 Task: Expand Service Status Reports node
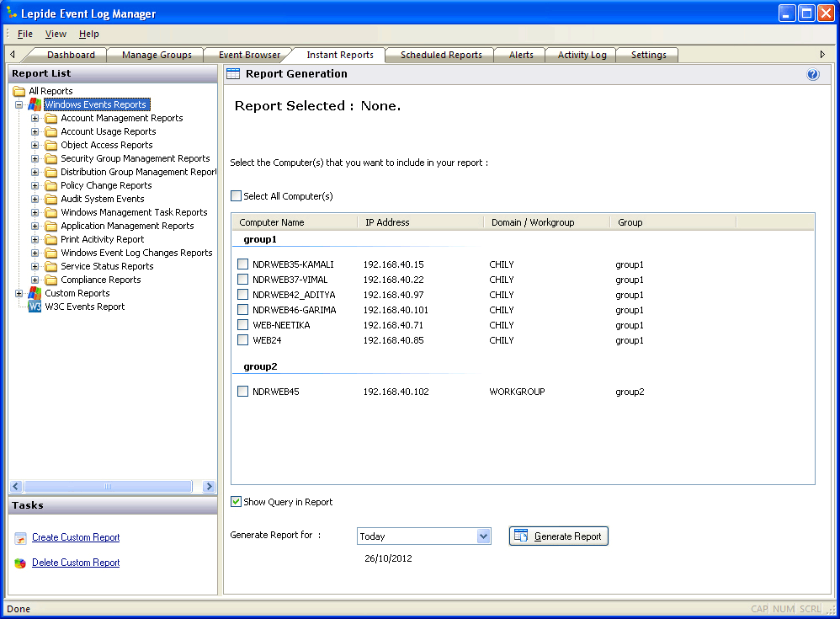click(x=35, y=266)
